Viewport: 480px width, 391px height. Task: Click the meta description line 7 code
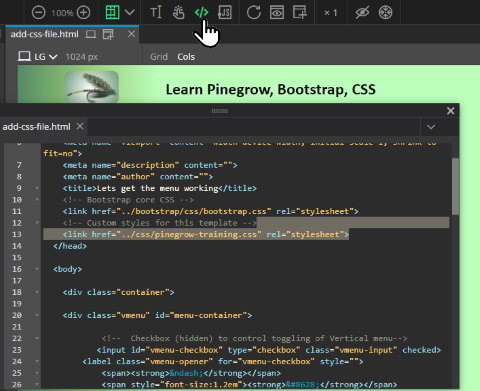[x=150, y=165]
